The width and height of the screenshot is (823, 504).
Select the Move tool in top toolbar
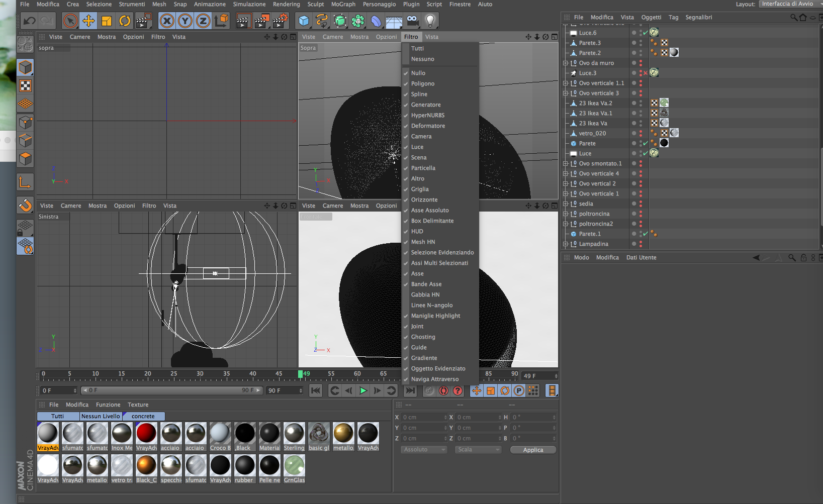88,21
